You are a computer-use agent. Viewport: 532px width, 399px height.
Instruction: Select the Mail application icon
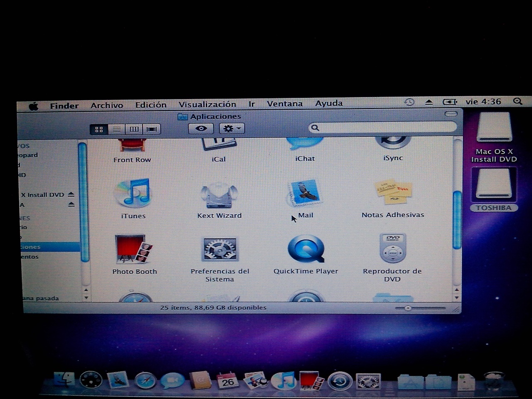(305, 193)
